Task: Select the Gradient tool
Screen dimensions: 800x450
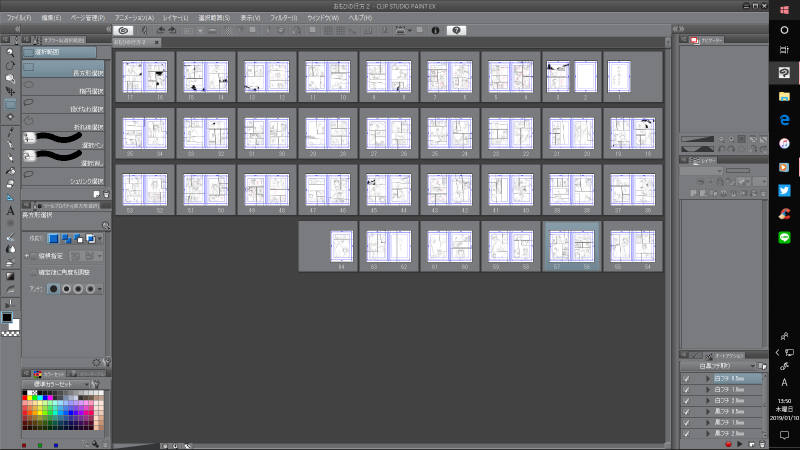Action: [x=10, y=276]
